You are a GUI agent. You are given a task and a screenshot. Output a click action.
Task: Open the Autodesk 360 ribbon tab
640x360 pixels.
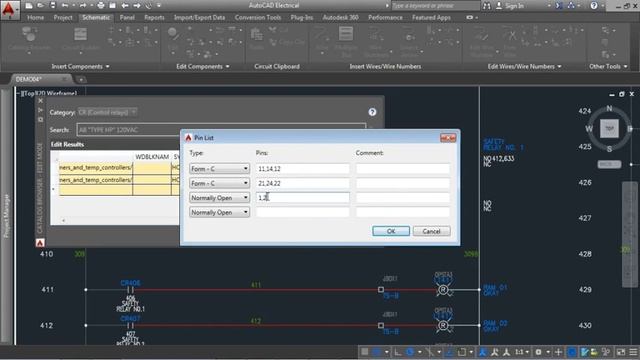(x=340, y=18)
